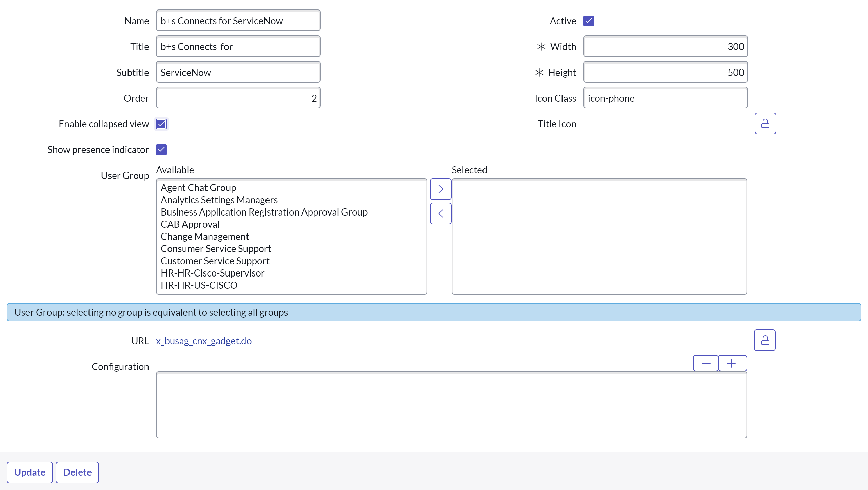Move group to Selected with right arrow
Image resolution: width=868 pixels, height=490 pixels.
pyautogui.click(x=440, y=189)
